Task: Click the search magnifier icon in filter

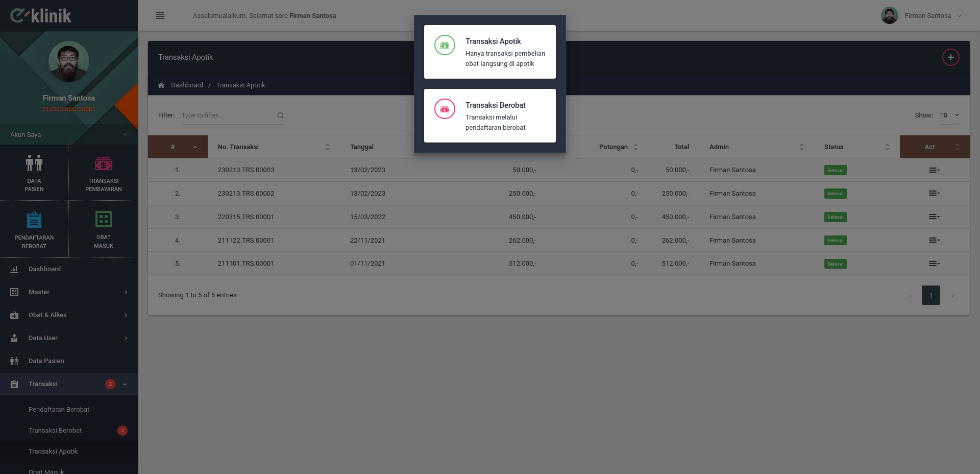Action: [x=280, y=115]
